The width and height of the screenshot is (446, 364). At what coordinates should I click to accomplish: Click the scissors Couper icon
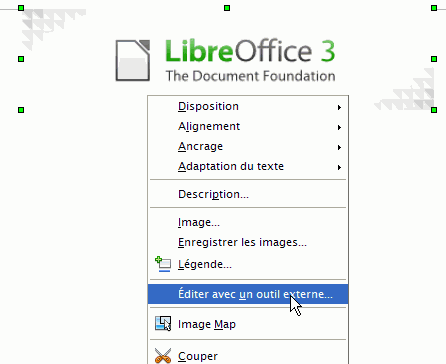tap(163, 356)
